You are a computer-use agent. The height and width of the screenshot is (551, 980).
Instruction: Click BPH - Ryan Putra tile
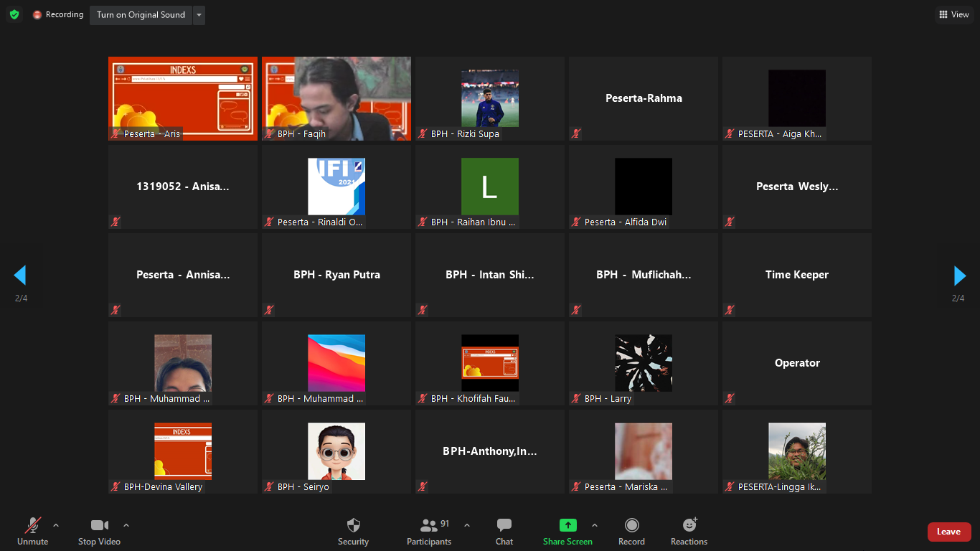(x=336, y=275)
